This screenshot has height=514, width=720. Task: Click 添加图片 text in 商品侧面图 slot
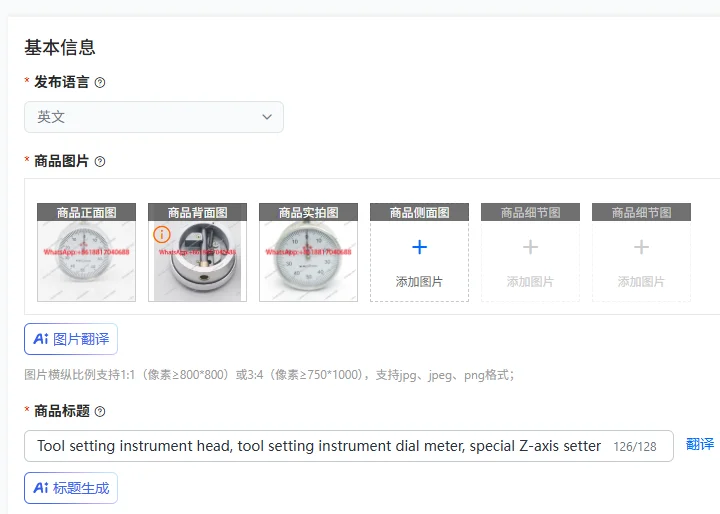419,282
